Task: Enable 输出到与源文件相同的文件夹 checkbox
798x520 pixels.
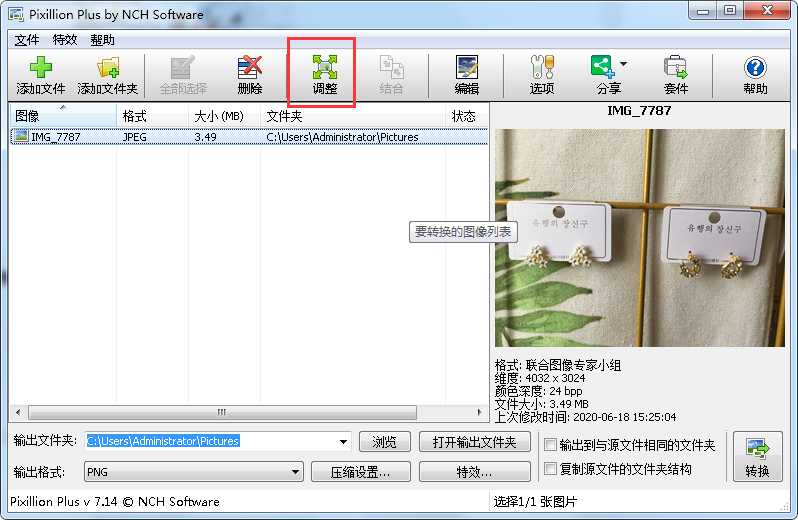Action: click(x=551, y=445)
